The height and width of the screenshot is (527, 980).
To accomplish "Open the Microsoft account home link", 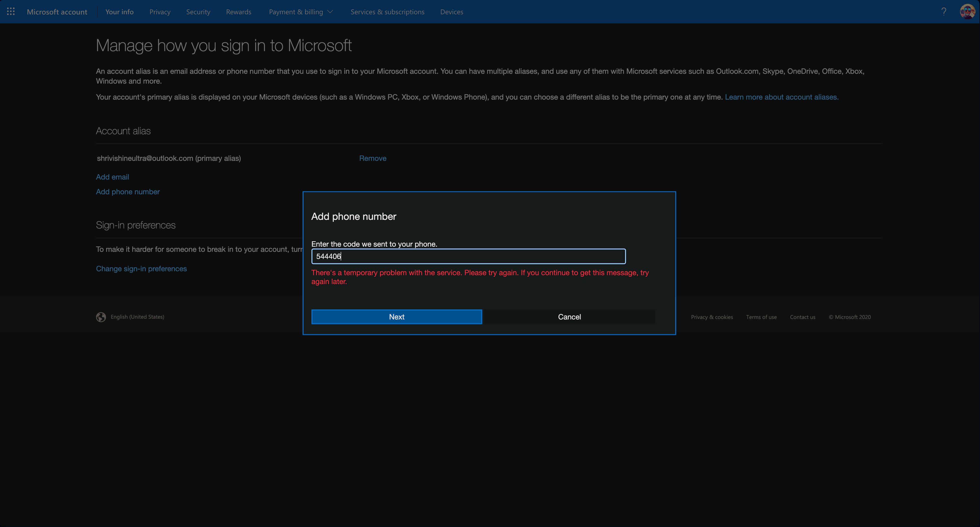I will tap(57, 12).
